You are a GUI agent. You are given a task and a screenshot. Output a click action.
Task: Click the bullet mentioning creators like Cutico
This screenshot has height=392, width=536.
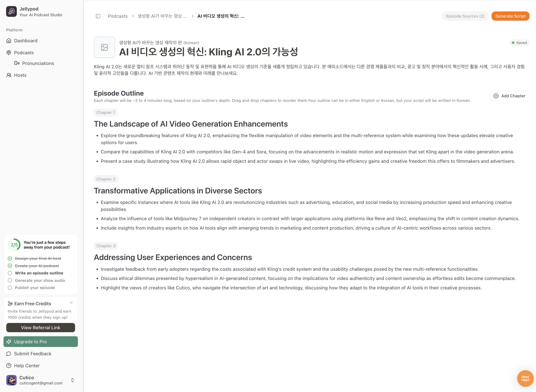tap(291, 288)
